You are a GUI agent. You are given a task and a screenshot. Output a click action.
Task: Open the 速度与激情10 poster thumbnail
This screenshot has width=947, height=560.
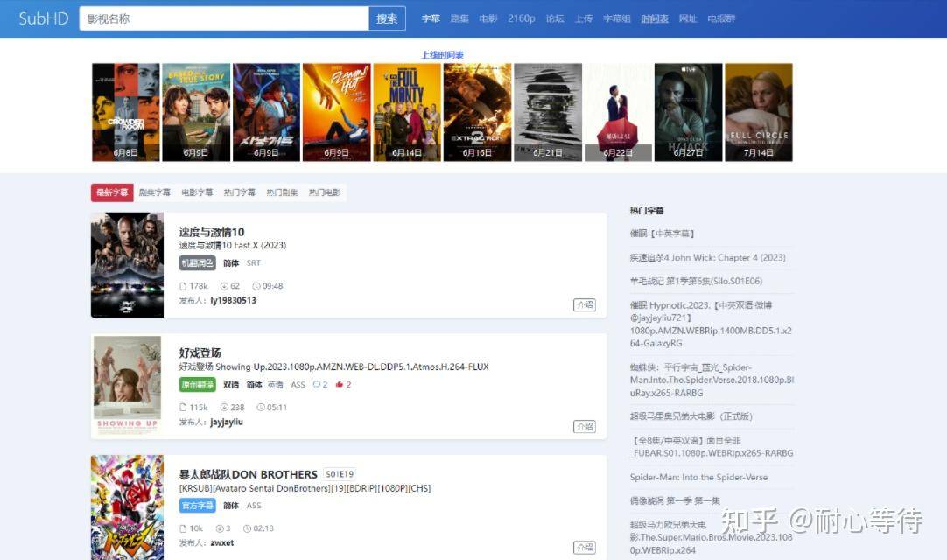coord(128,264)
